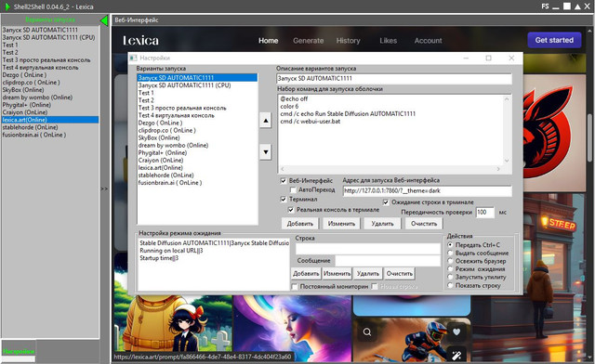The height and width of the screenshot is (364, 595).
Task: Collapse left panel with green triangle arrow
Action: [104, 20]
